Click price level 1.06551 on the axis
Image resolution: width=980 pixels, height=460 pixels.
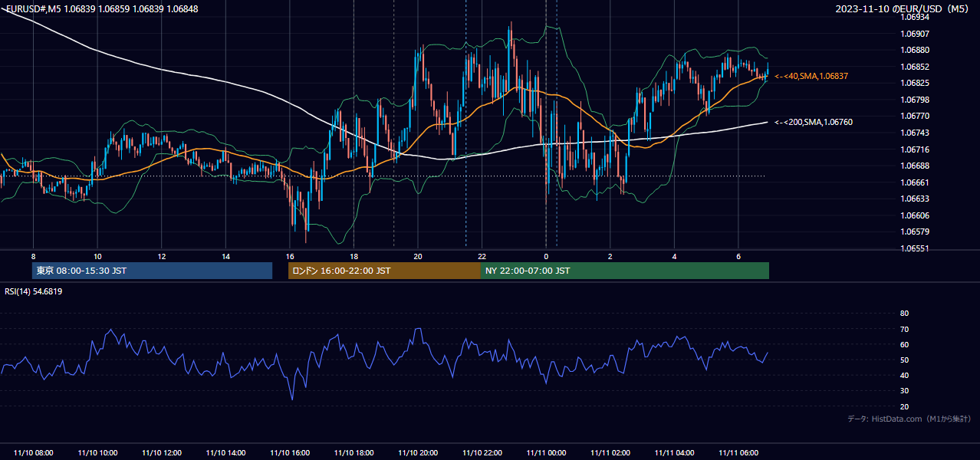(x=915, y=248)
